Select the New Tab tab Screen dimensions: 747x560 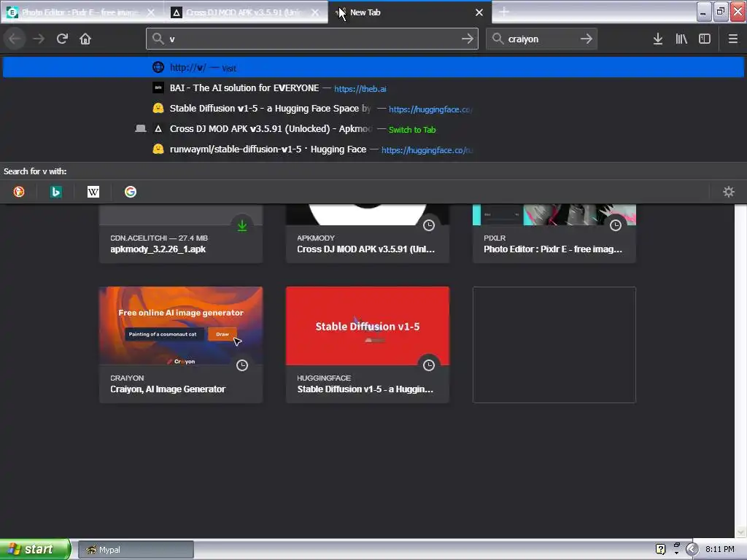[410, 12]
